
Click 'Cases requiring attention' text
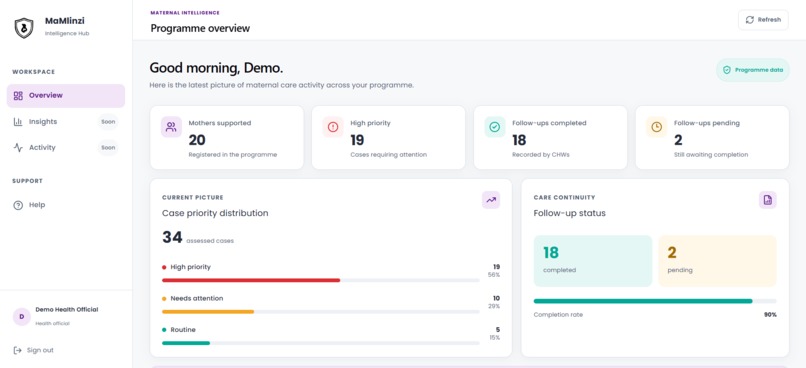(389, 155)
